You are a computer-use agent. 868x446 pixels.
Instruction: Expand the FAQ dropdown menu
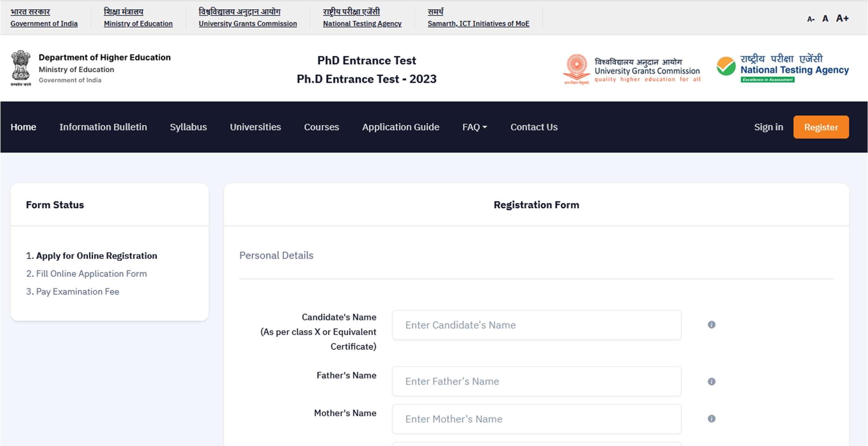(474, 127)
